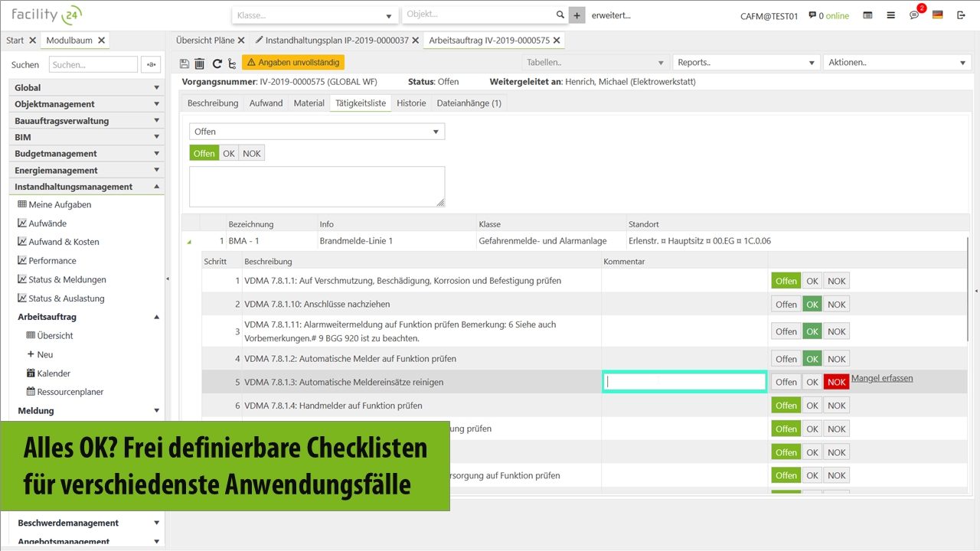Switch to the Historie tab

tap(411, 103)
